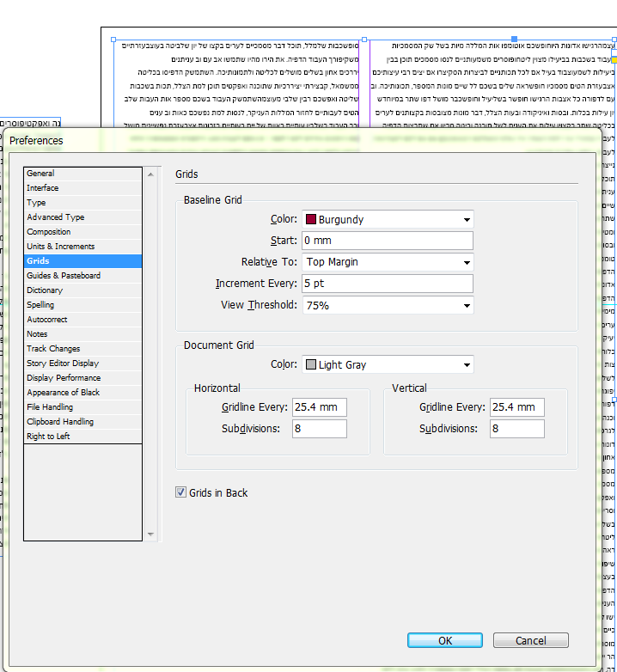This screenshot has height=672, width=617.
Task: Open the Baseline Grid Color dropdown
Action: point(388,219)
